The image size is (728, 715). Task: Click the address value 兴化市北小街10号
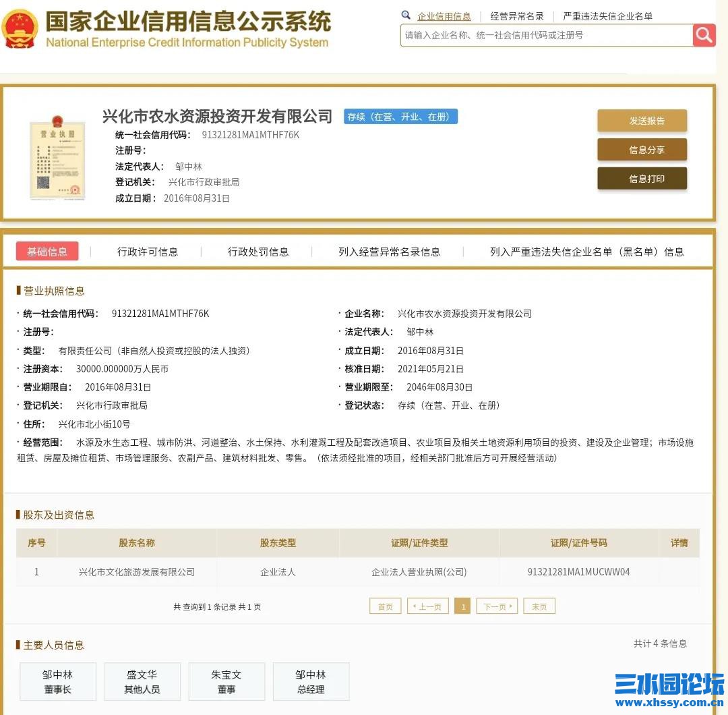[94, 424]
